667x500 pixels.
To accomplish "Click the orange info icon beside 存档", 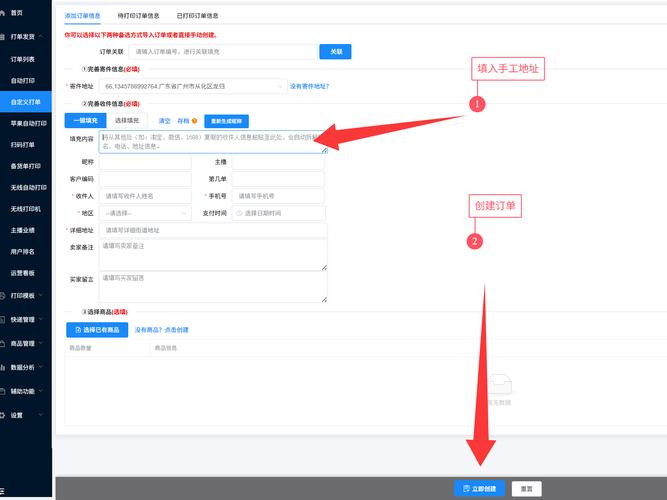I will [x=194, y=121].
